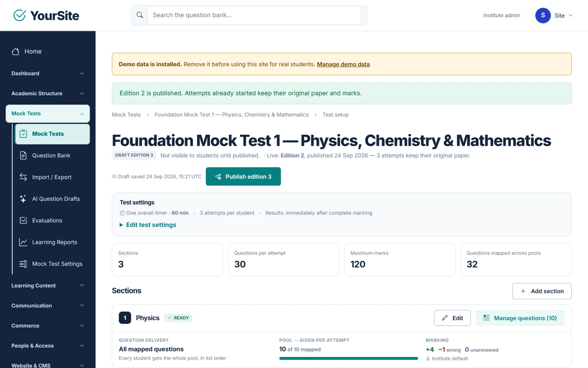Image resolution: width=588 pixels, height=368 pixels.
Task: Click the DRAFT EDITION 3 badge
Action: coord(134,155)
